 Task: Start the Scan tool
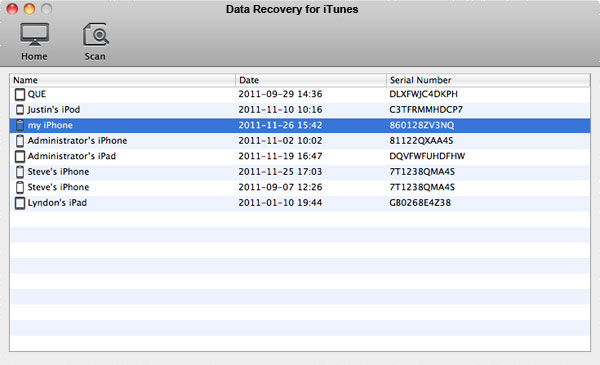[x=95, y=41]
